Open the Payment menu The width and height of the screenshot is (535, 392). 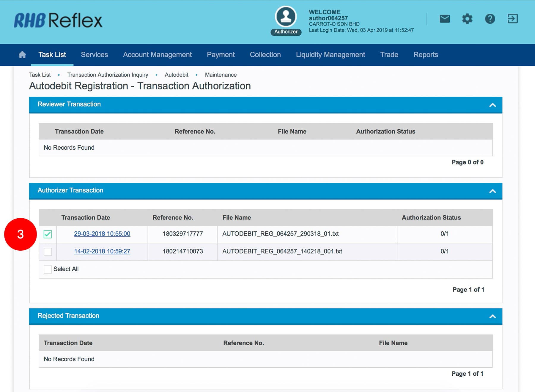(x=221, y=55)
